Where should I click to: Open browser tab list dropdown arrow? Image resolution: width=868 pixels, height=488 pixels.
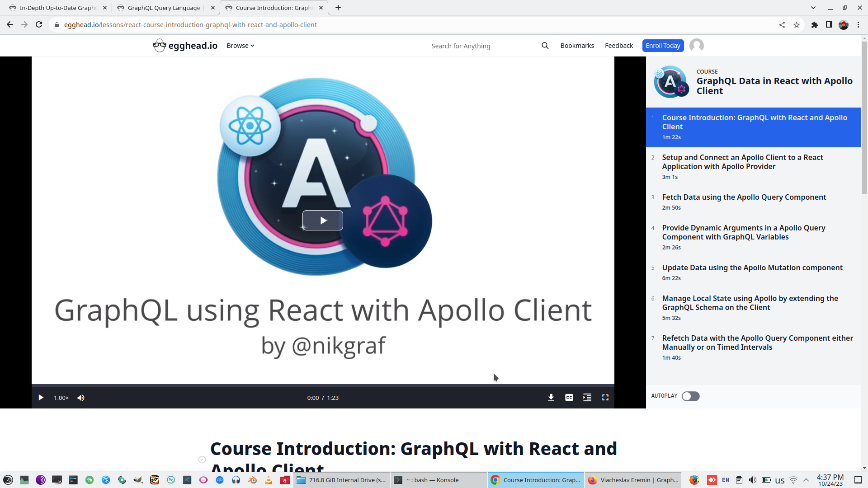coord(813,8)
